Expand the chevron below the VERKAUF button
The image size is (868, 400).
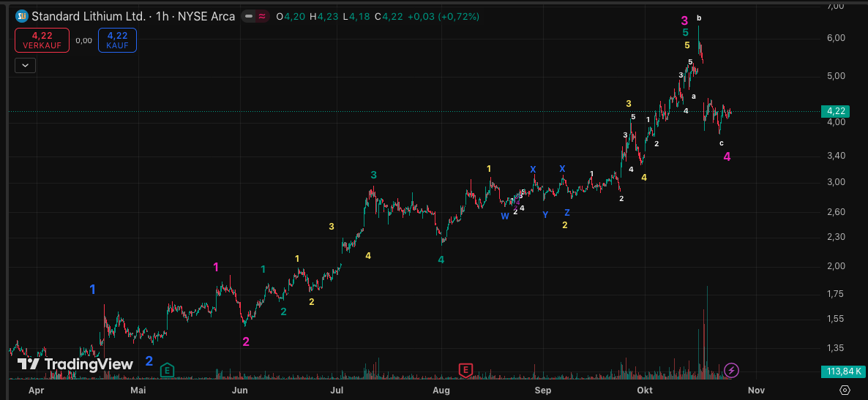coord(26,65)
